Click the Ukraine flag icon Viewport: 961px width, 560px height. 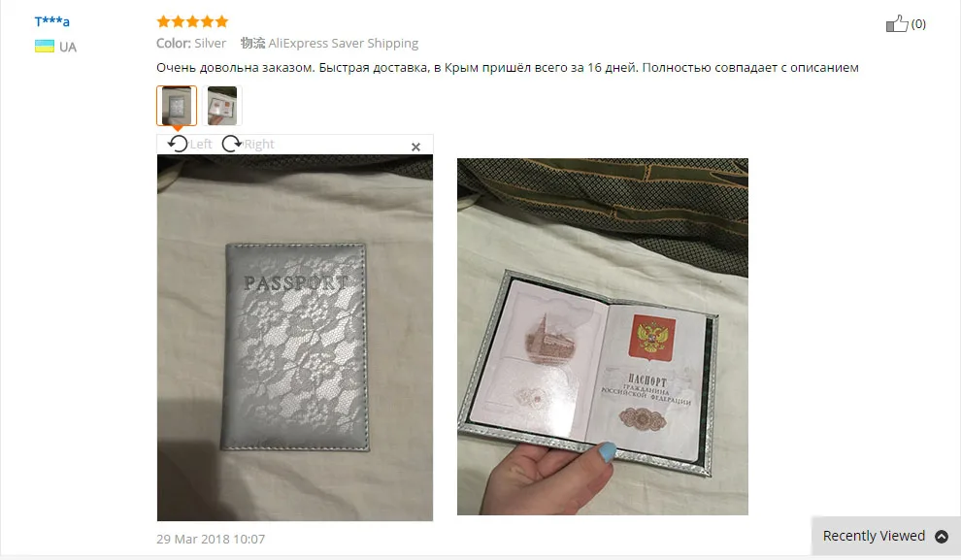click(x=44, y=47)
